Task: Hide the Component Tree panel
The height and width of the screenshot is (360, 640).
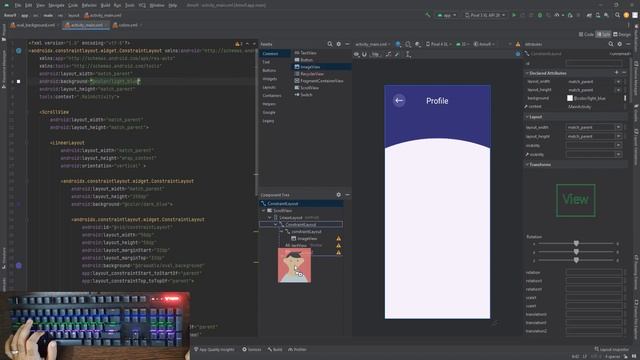Action: coord(347,195)
